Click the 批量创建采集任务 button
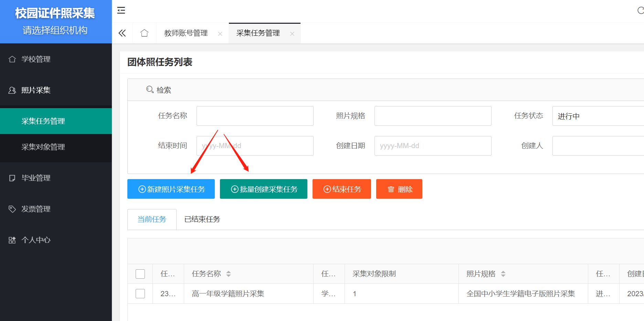This screenshot has height=321, width=644. pos(263,189)
